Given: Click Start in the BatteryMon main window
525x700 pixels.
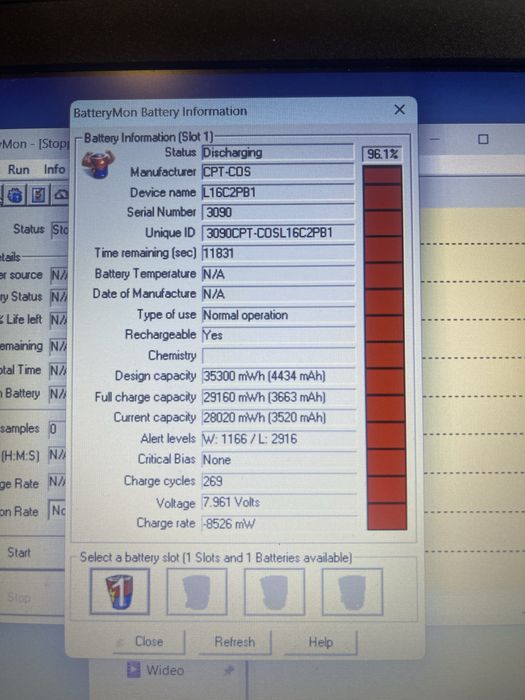Looking at the screenshot, I should tap(19, 553).
